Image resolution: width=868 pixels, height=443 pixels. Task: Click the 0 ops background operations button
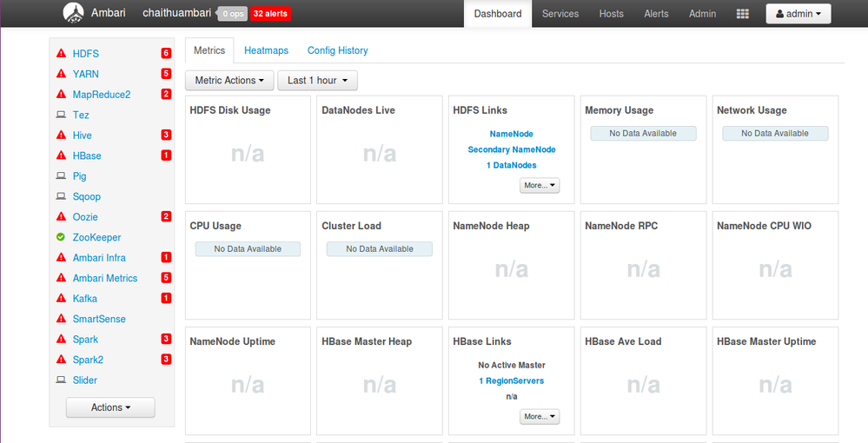(233, 14)
